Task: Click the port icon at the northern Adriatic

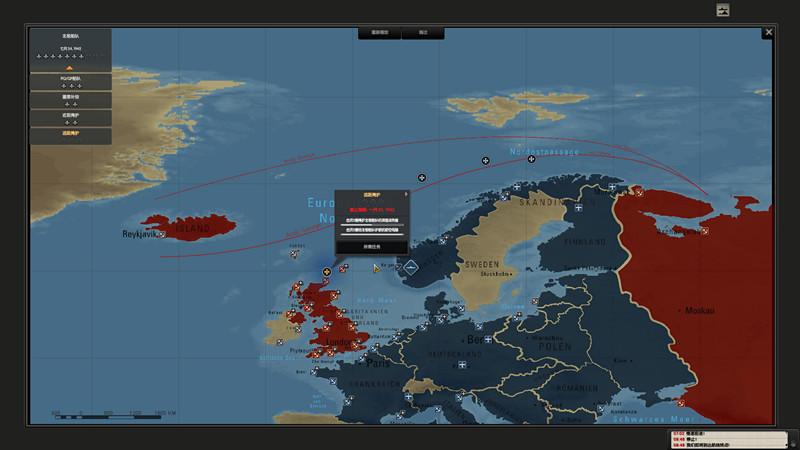Action: (459, 397)
